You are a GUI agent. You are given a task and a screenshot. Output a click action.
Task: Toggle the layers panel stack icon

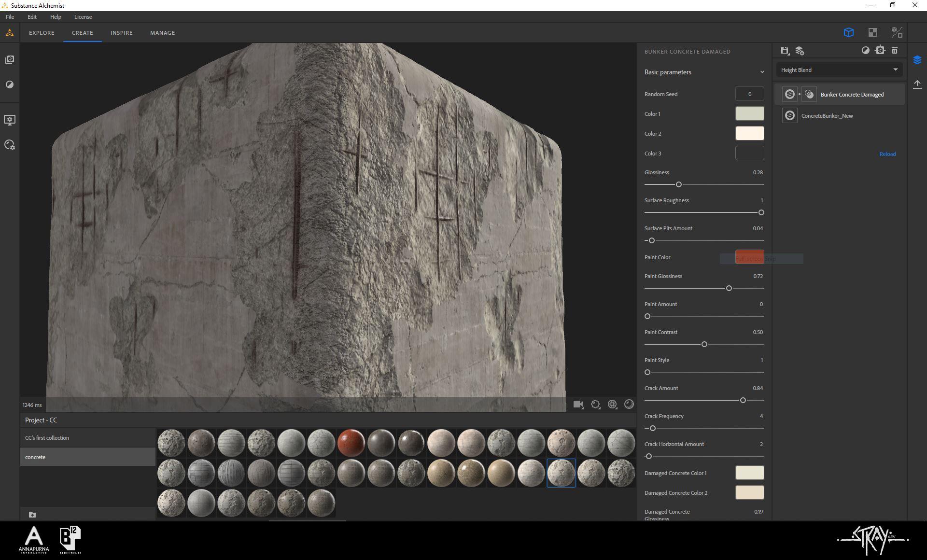tap(917, 60)
